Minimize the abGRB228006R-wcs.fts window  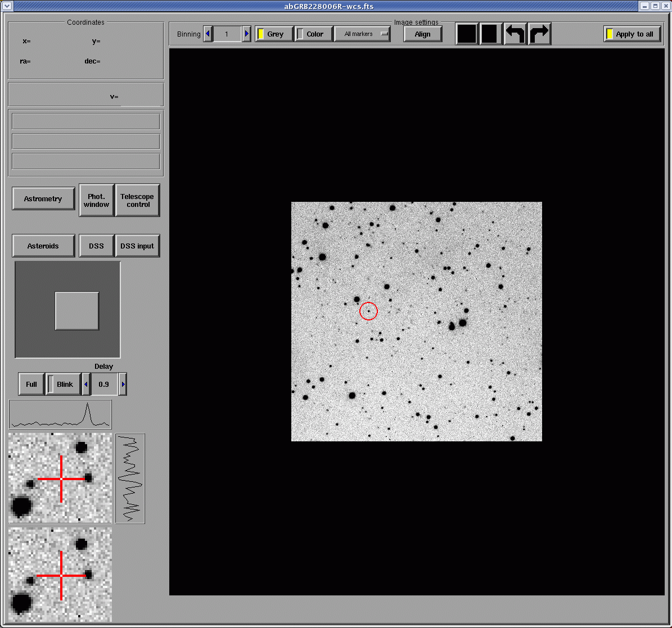coord(645,6)
